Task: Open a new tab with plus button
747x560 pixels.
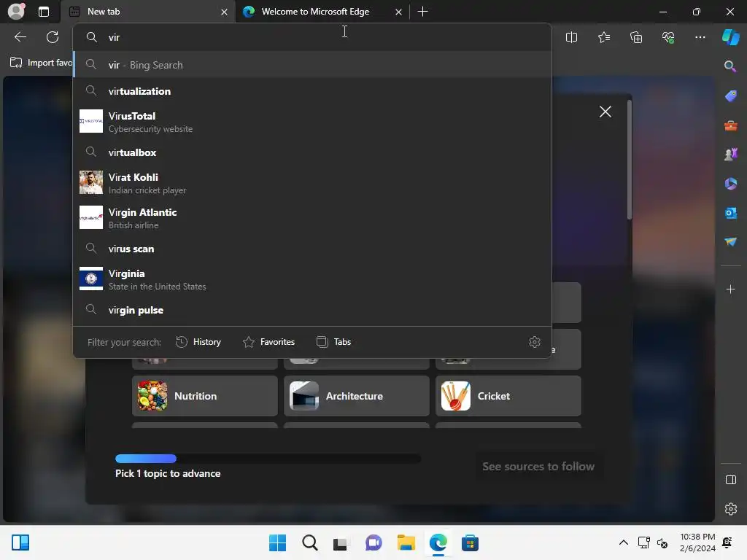Action: (422, 12)
